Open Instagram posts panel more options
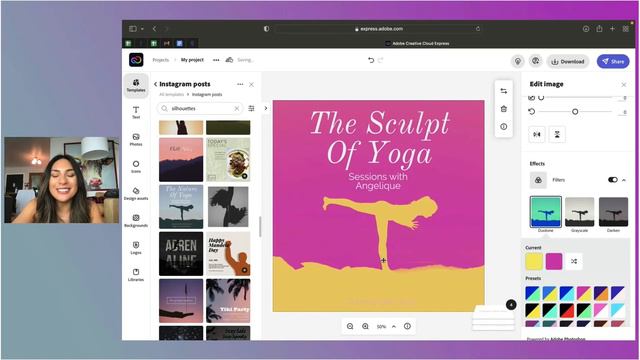Image resolution: width=640 pixels, height=360 pixels. 240,84
